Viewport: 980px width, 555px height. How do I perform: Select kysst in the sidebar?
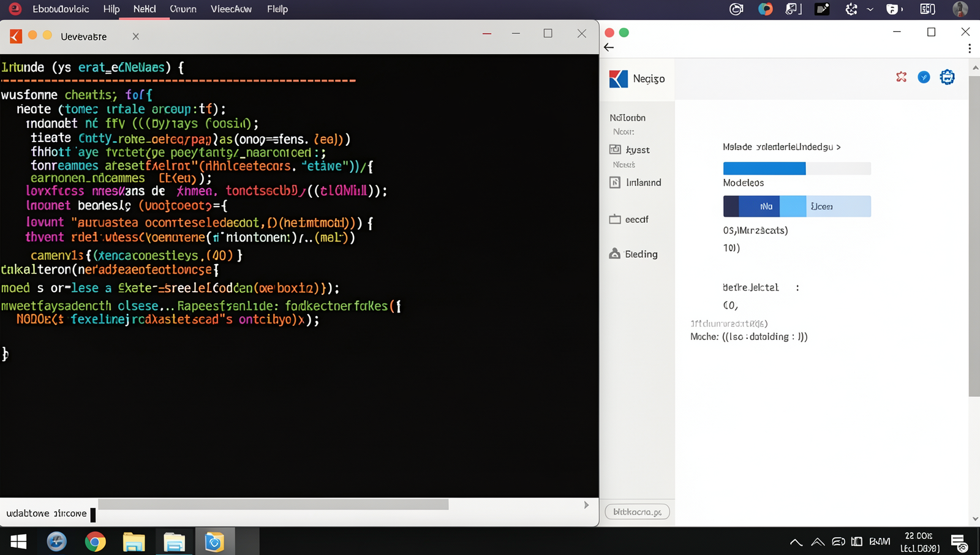630,149
